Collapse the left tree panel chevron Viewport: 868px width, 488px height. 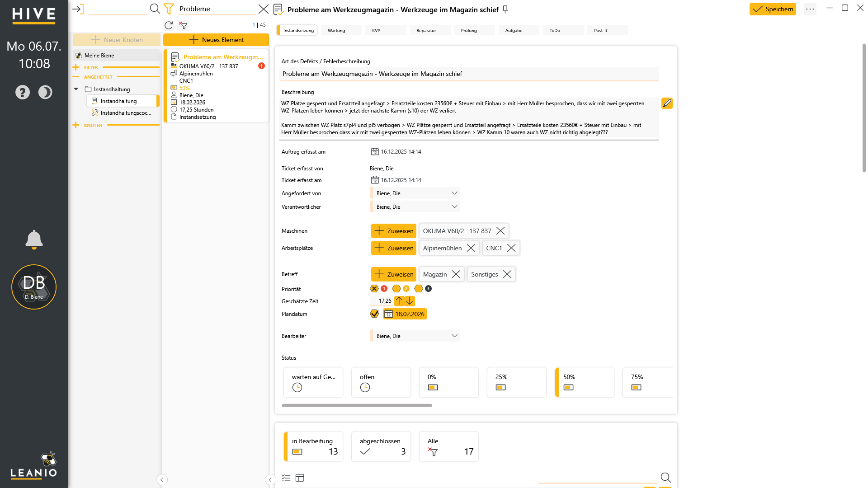[162, 480]
